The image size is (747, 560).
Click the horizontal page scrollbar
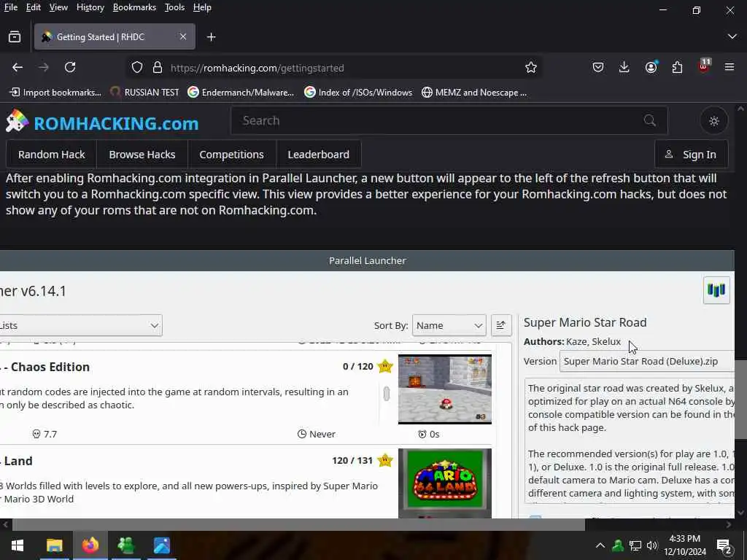298,524
